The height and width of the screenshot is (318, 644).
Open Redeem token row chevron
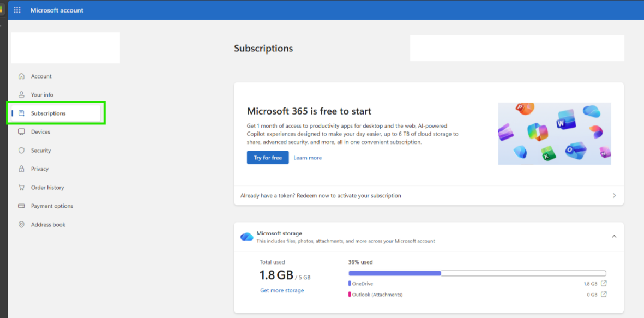[x=614, y=196]
